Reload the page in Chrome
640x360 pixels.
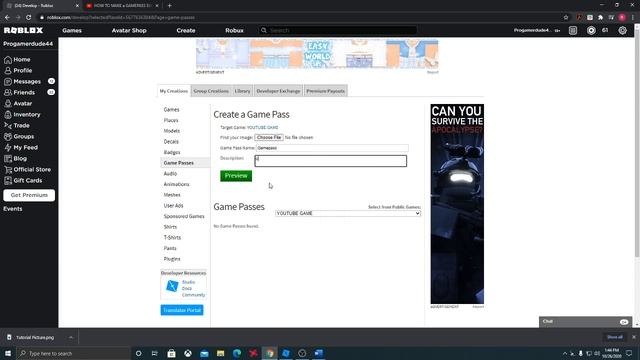[x=29, y=18]
